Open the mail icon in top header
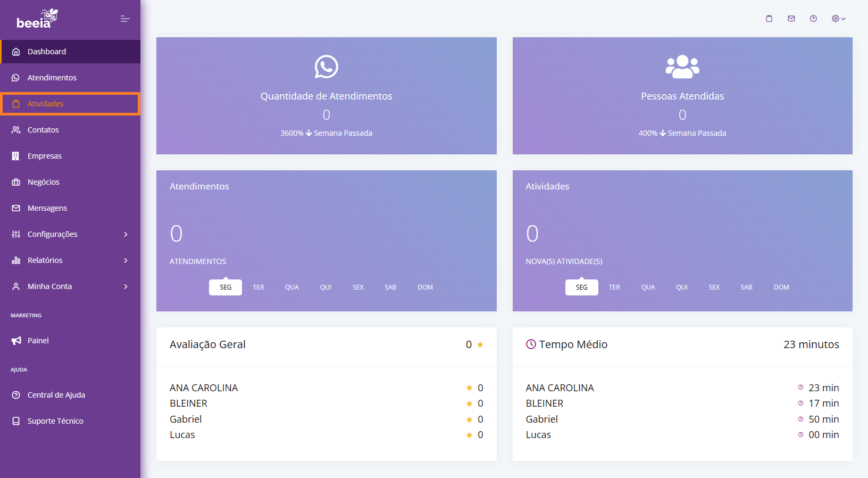Screen dimensions: 868x478 pyautogui.click(x=791, y=19)
